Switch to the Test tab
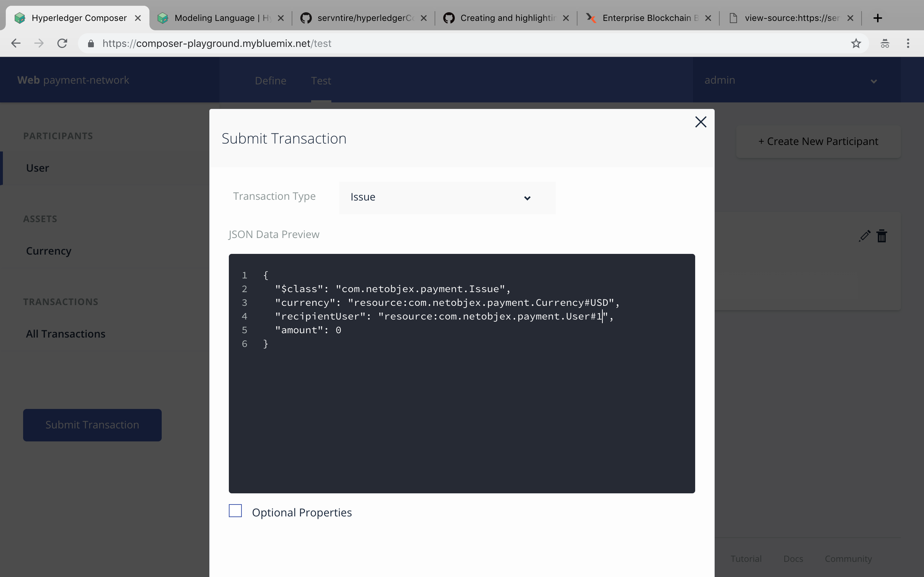Viewport: 924px width, 577px height. pyautogui.click(x=321, y=80)
